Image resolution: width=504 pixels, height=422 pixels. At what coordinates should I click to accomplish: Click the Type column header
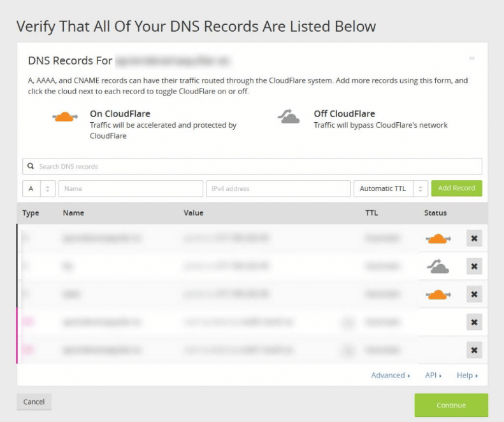[x=31, y=213]
